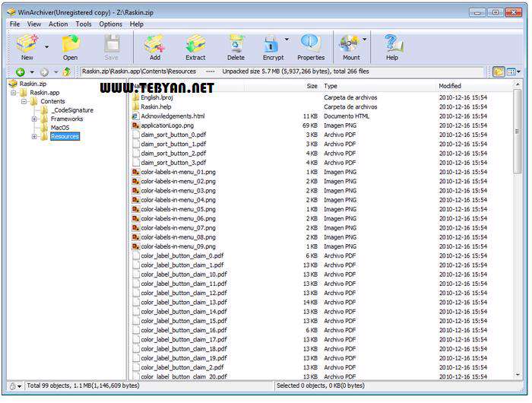This screenshot has height=403, width=532.
Task: Select color-labels-in-menu_05.png file
Action: (x=322, y=209)
